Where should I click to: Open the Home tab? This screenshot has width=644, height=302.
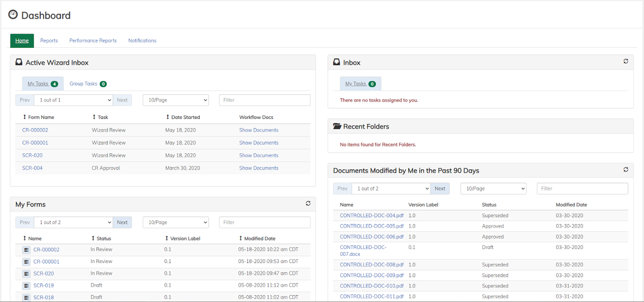point(22,41)
